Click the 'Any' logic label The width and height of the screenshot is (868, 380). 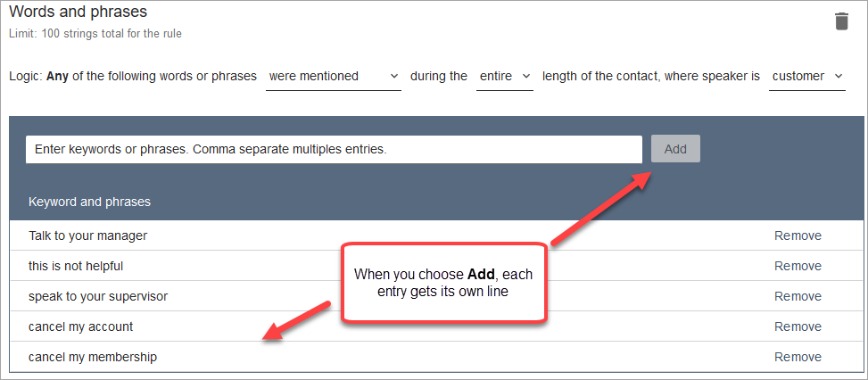[57, 77]
